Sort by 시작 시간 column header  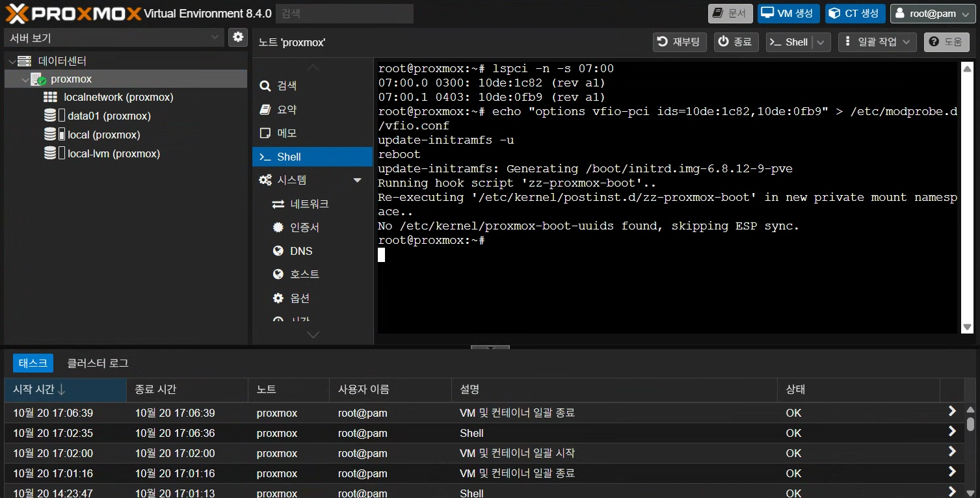pyautogui.click(x=65, y=389)
